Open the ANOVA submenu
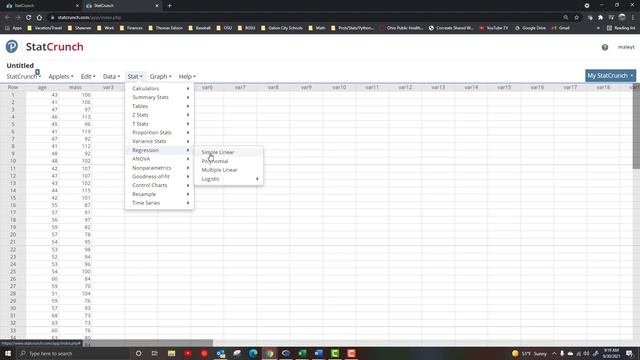 pyautogui.click(x=159, y=159)
